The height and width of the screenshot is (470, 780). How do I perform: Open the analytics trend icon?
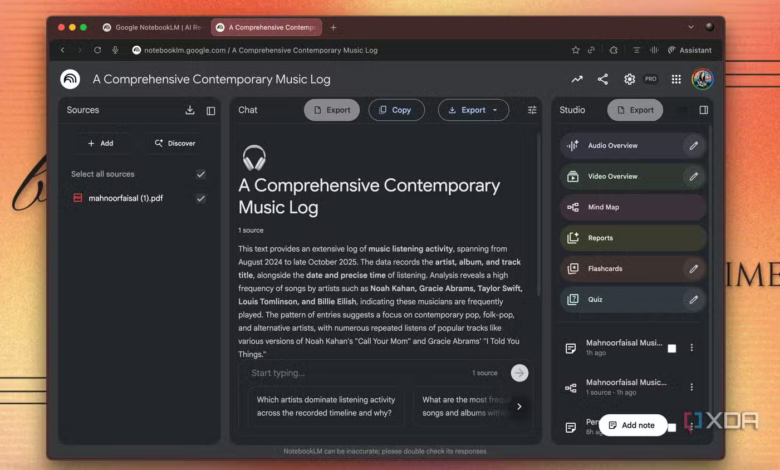click(577, 79)
